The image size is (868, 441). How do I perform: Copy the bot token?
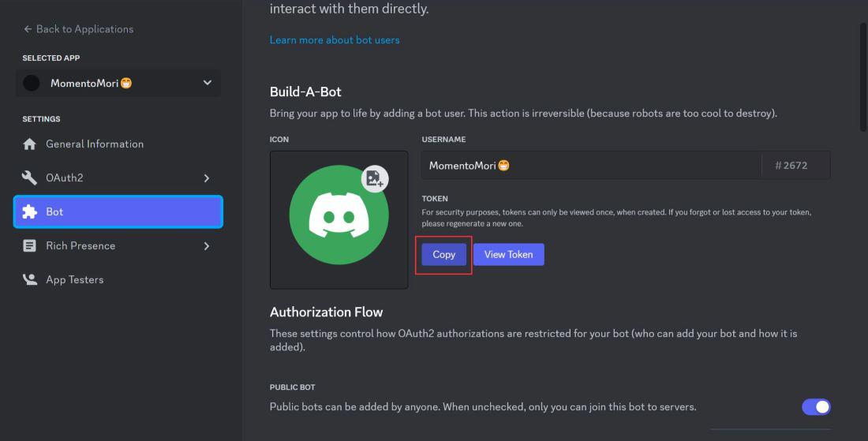coord(443,255)
